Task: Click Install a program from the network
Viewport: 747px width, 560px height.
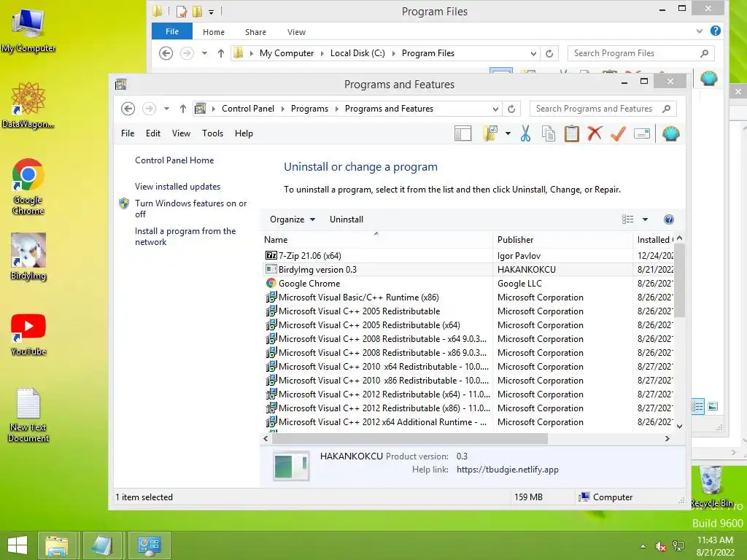Action: pyautogui.click(x=185, y=236)
